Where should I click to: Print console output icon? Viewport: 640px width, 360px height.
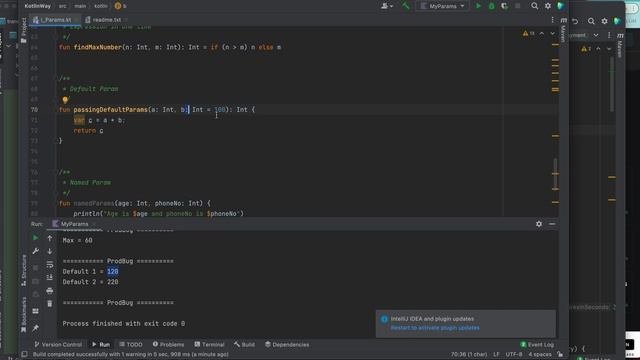click(49, 291)
